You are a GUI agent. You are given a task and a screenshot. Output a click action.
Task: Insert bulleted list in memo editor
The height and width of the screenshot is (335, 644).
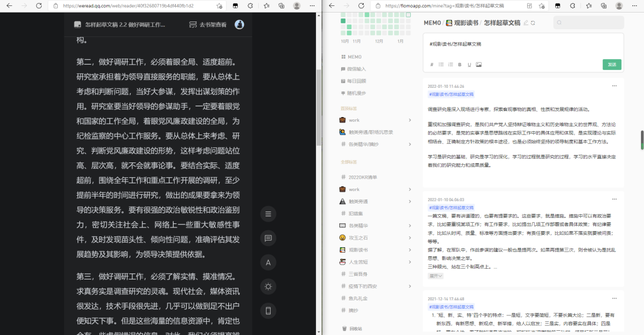coord(441,64)
